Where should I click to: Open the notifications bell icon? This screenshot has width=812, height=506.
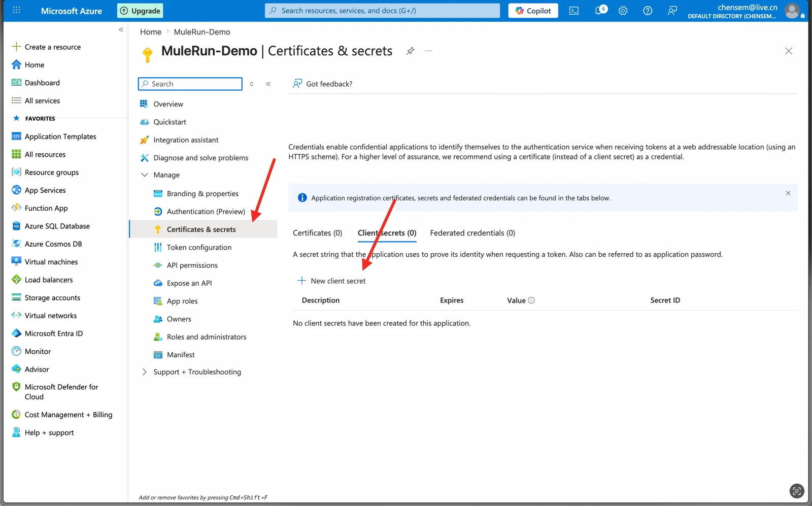[x=600, y=11]
